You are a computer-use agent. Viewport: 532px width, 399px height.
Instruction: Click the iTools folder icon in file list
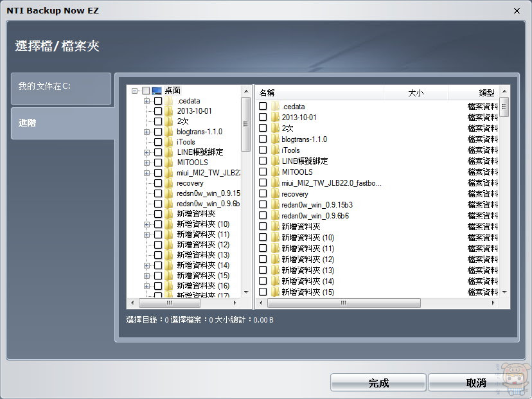[x=275, y=150]
